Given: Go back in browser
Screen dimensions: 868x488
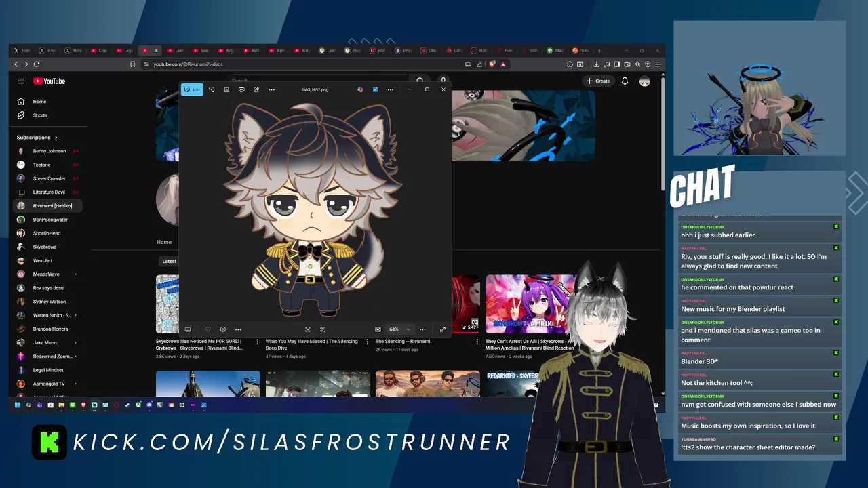Looking at the screenshot, I should click(x=16, y=64).
